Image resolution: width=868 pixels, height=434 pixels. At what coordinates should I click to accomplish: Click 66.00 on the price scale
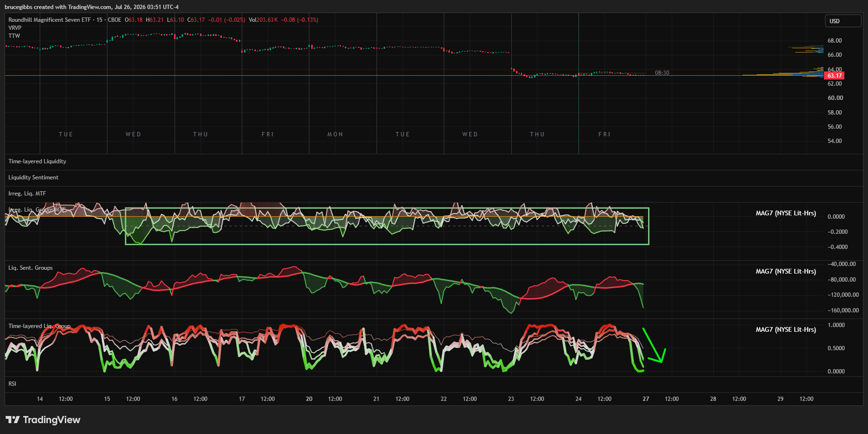835,55
